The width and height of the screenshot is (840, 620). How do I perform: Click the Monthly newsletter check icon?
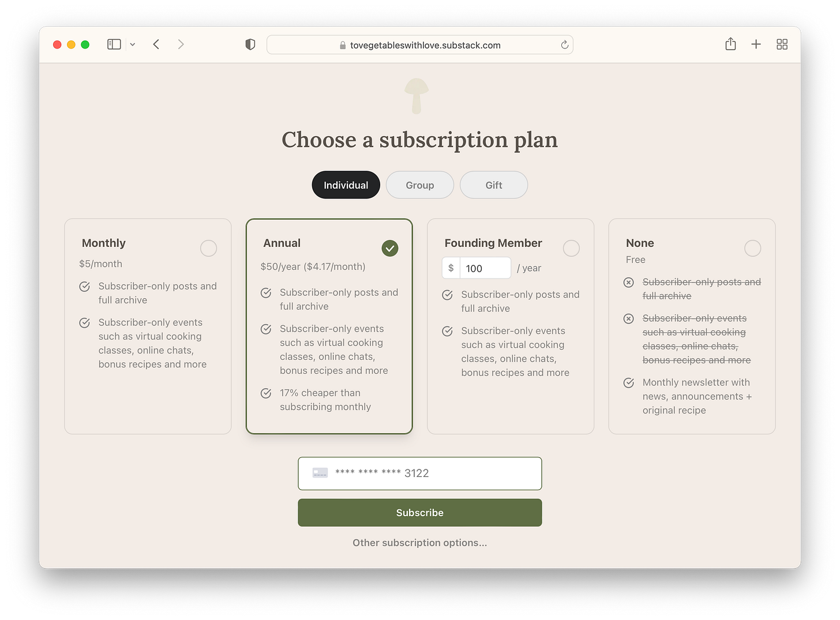click(629, 383)
